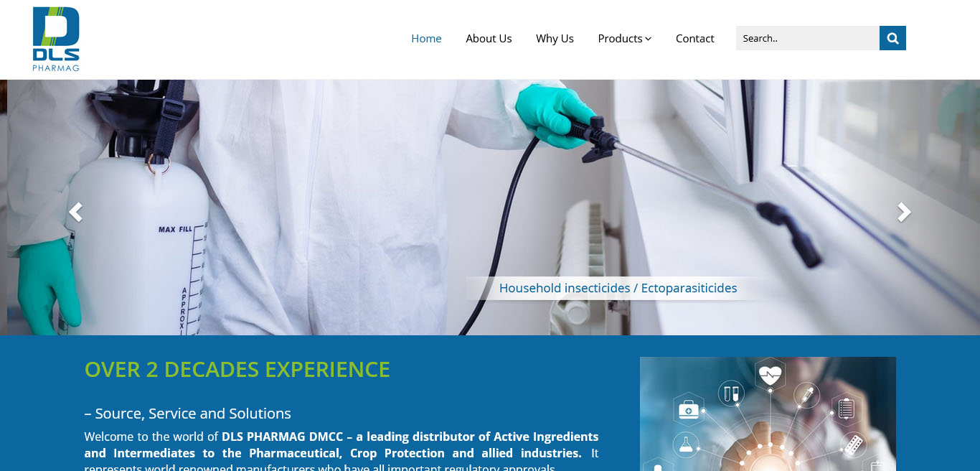Expand the Products dropdown menu
980x471 pixels.
pyautogui.click(x=624, y=39)
